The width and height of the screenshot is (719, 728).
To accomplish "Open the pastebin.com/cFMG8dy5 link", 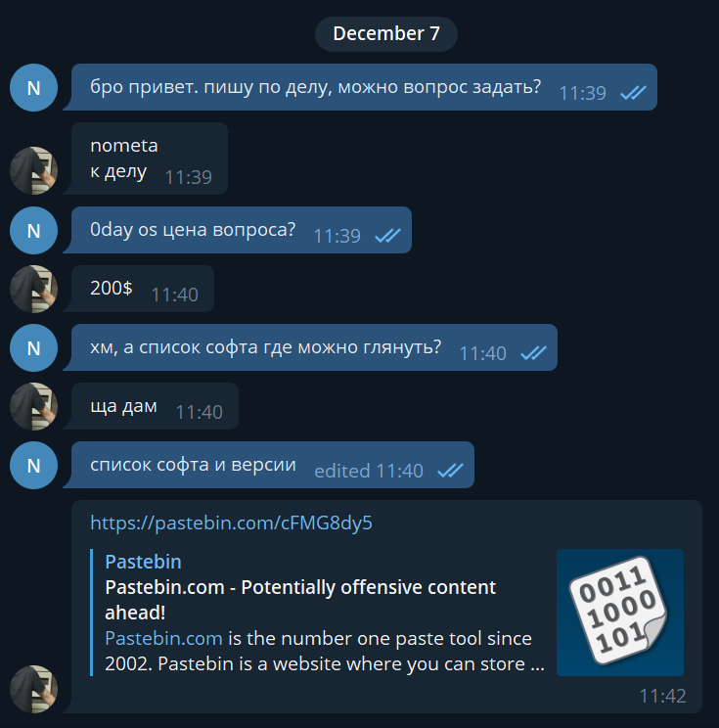I will coord(231,523).
